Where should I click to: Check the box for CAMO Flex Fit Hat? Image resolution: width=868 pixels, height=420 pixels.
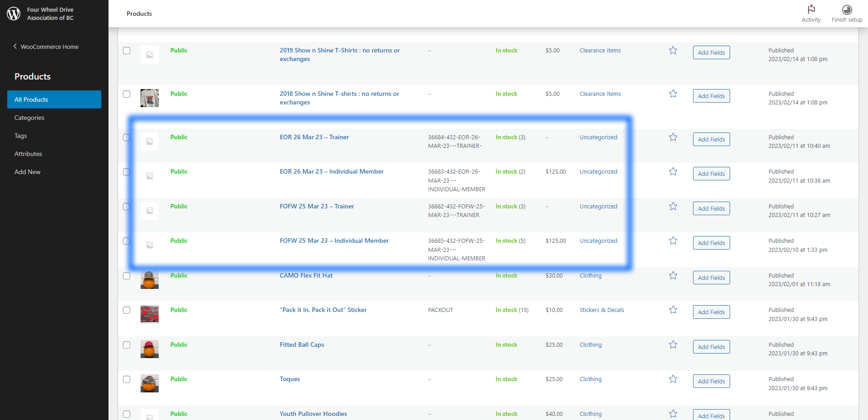(127, 276)
